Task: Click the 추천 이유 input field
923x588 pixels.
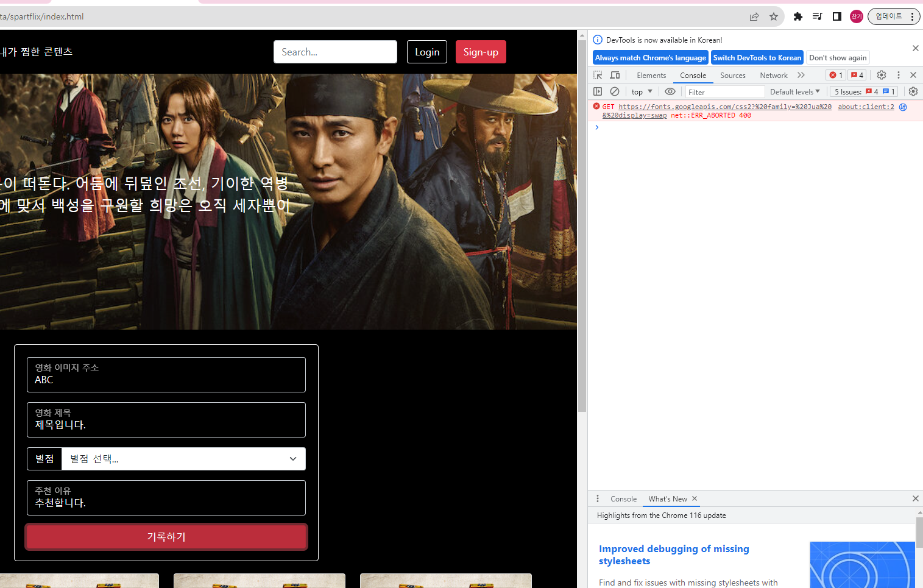Action: (166, 498)
